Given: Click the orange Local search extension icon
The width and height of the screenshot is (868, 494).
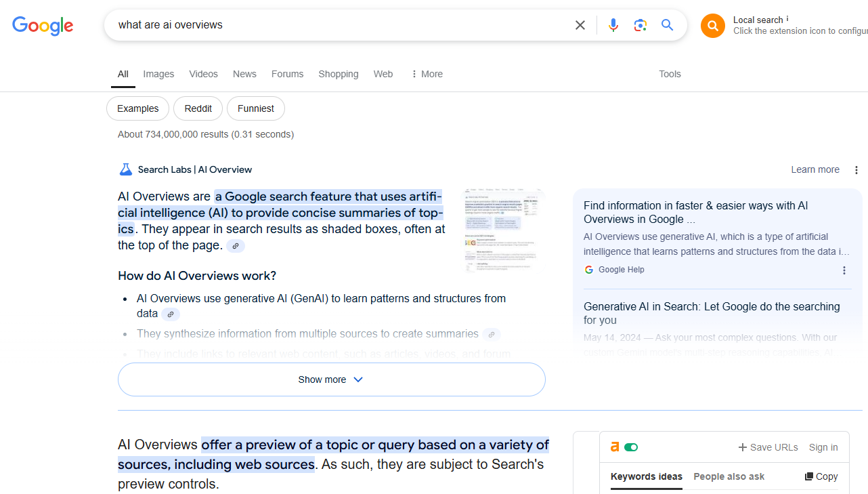Looking at the screenshot, I should coord(713,26).
